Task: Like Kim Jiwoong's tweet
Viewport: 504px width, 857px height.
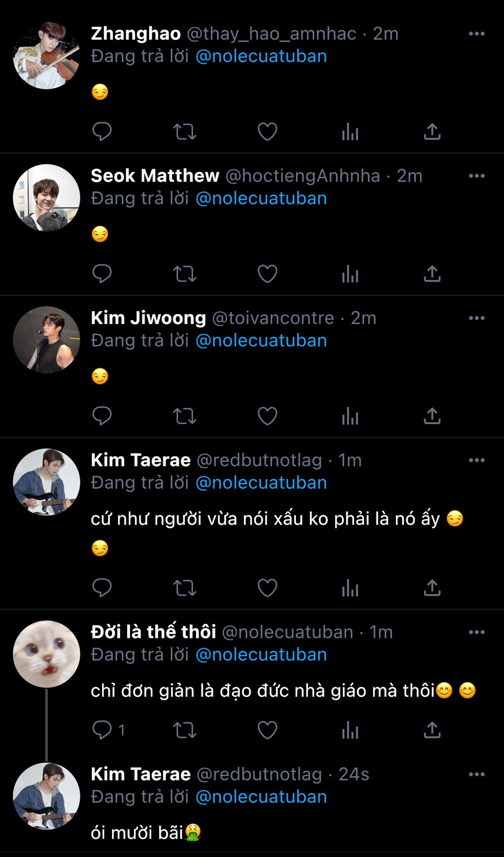Action: click(x=267, y=416)
